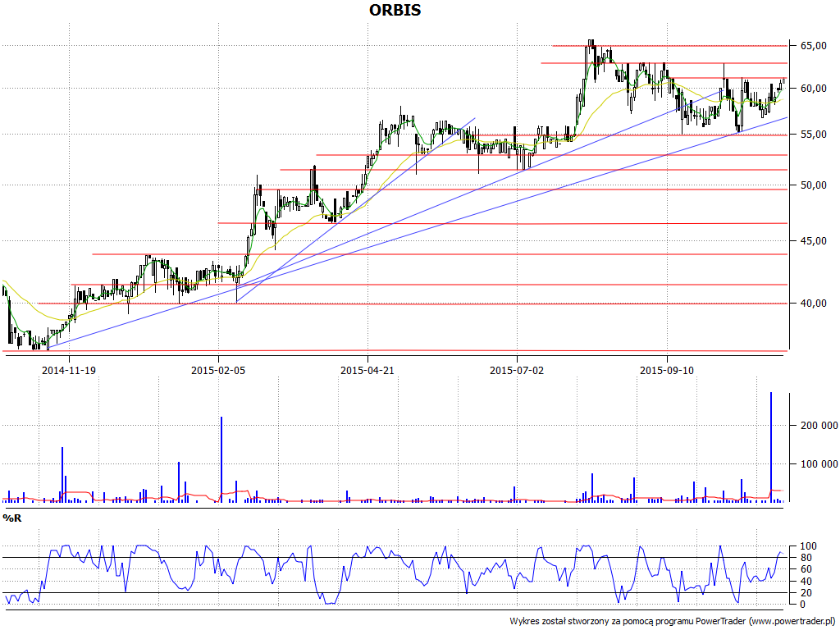Screen dimensions: 840x630
Task: Click the 60 value on the %R scale
Action: [x=806, y=569]
